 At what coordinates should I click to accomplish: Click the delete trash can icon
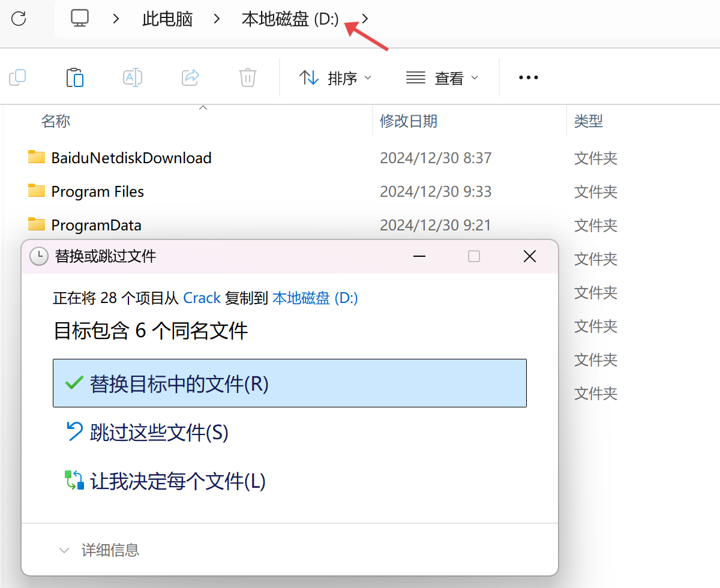tap(248, 77)
